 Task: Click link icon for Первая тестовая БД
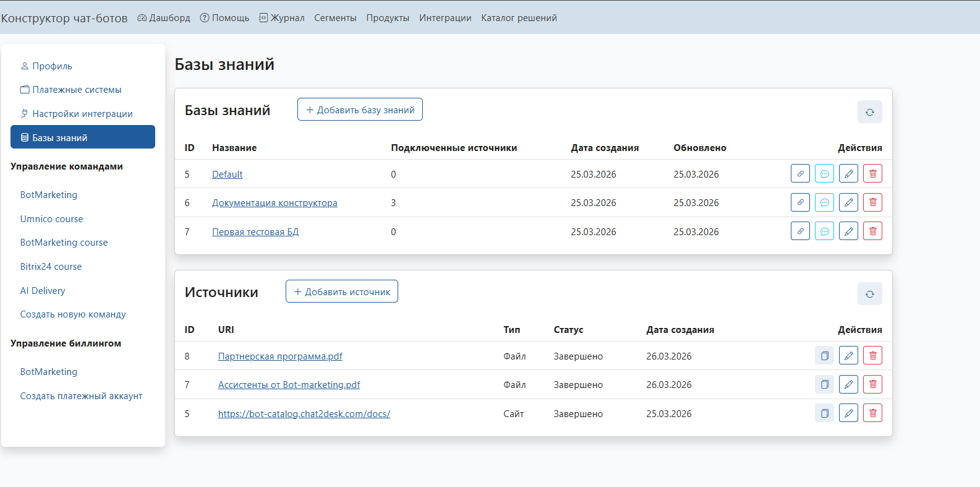click(800, 231)
